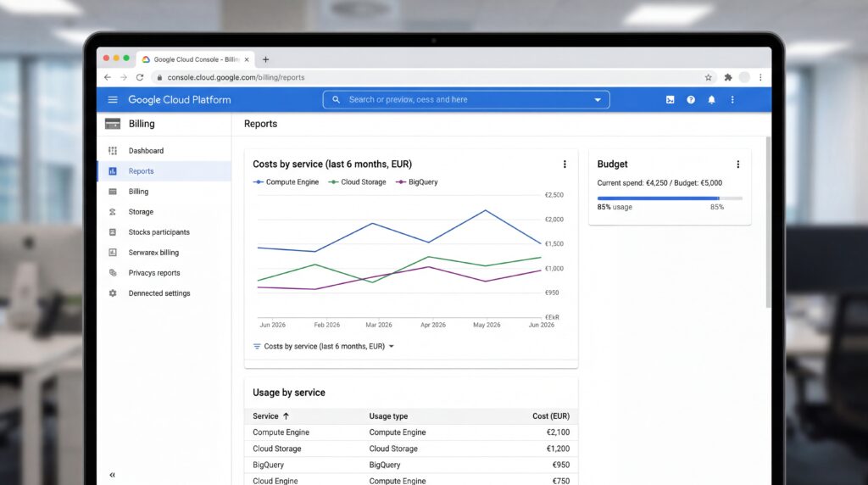View notifications bell icon
Screen dimensions: 868x485
click(x=711, y=100)
